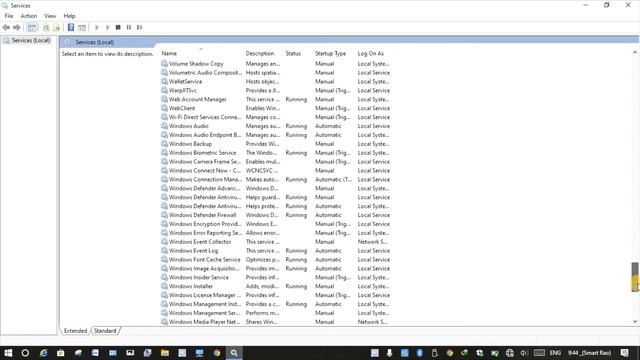The width and height of the screenshot is (640, 360).
Task: Select Services (Local) in the console tree
Action: click(31, 40)
